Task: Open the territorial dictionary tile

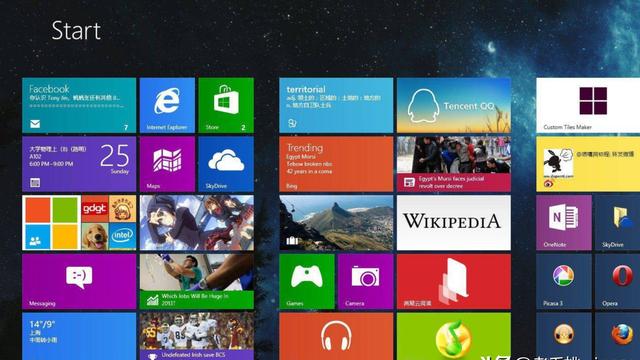Action: (x=336, y=105)
